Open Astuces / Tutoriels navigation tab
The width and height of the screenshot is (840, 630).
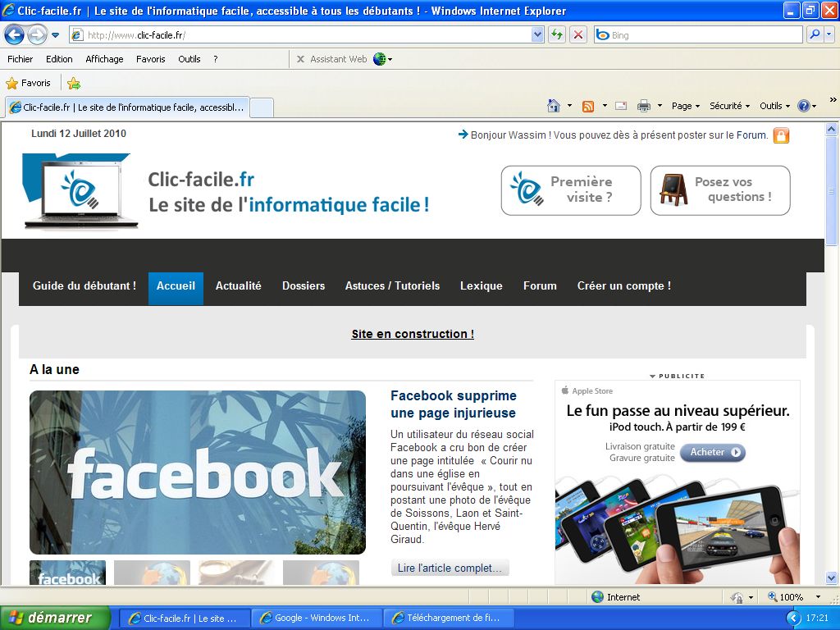pos(392,286)
